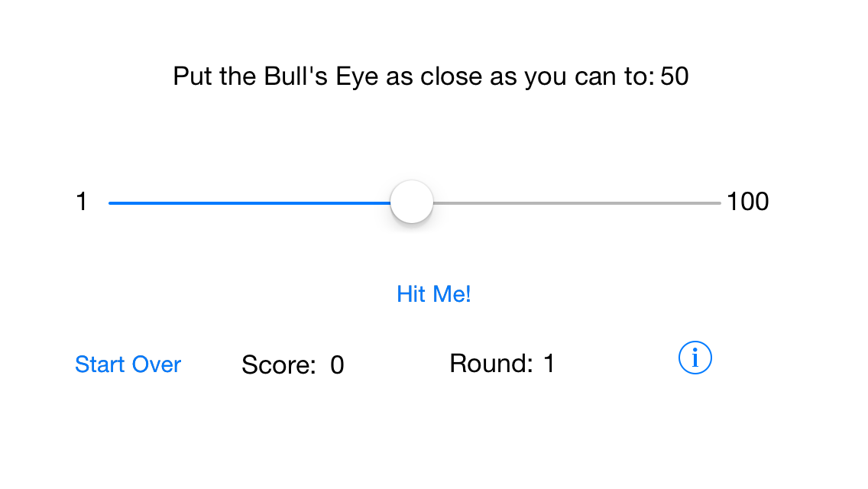Viewport: 868px width, 489px height.
Task: Select the slider maximum label 100
Action: pos(747,202)
